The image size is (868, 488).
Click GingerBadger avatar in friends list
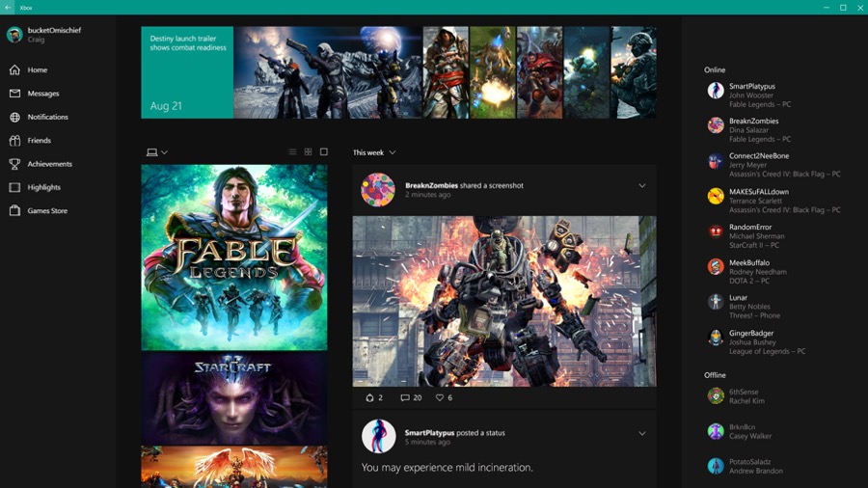(716, 337)
